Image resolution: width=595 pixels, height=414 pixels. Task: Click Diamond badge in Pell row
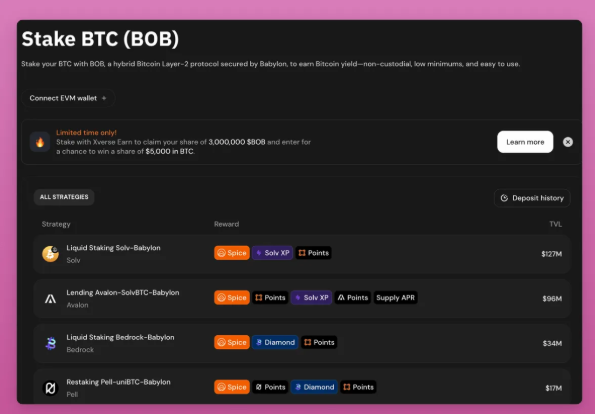(314, 387)
